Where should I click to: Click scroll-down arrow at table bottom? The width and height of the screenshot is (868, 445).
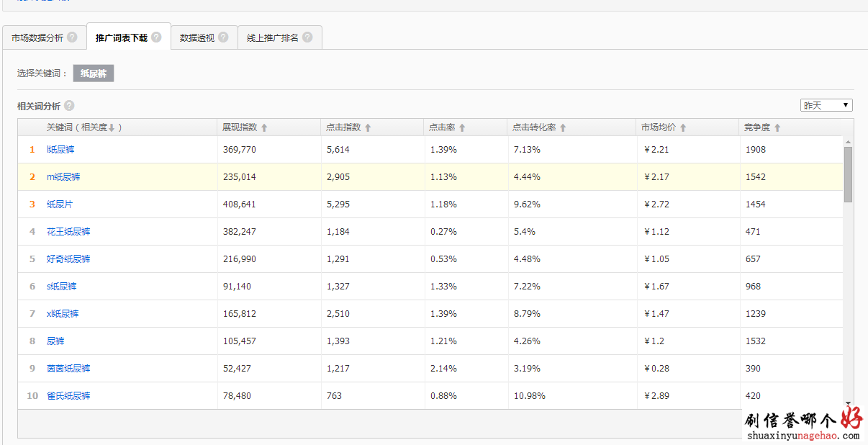[x=848, y=404]
